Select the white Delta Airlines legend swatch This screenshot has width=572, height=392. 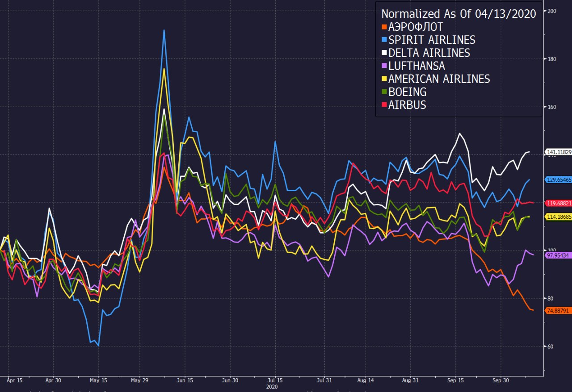pos(384,53)
